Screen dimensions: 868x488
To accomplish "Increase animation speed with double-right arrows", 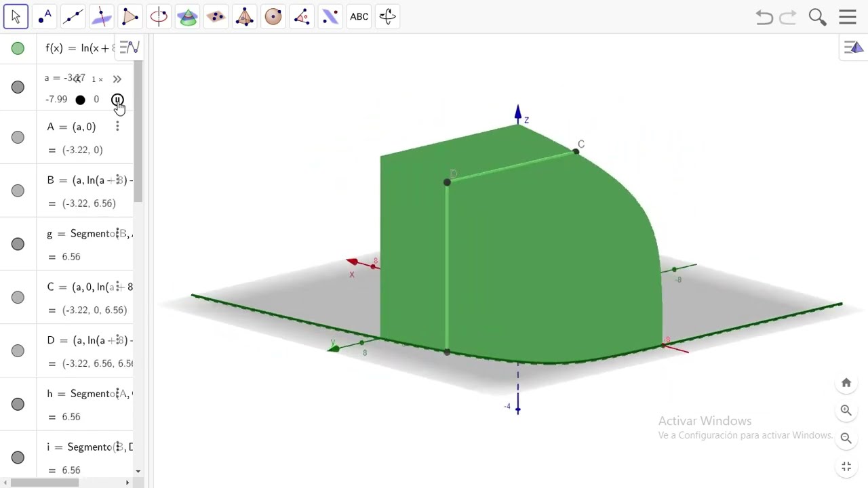I will (117, 79).
